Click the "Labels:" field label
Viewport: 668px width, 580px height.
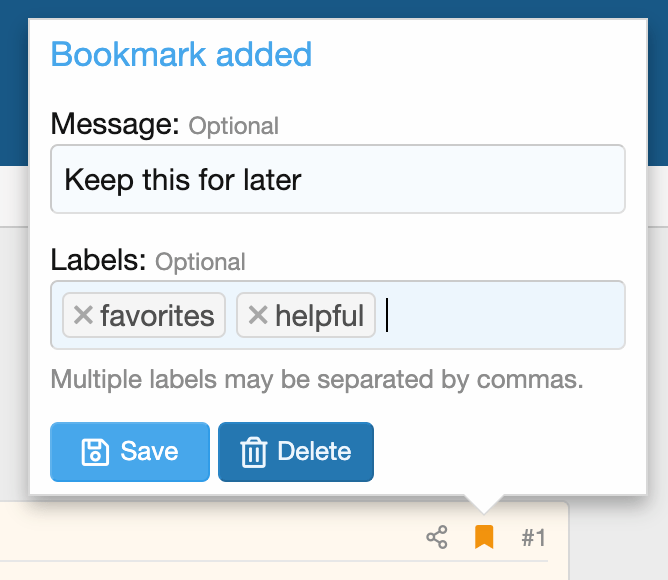[x=98, y=261]
